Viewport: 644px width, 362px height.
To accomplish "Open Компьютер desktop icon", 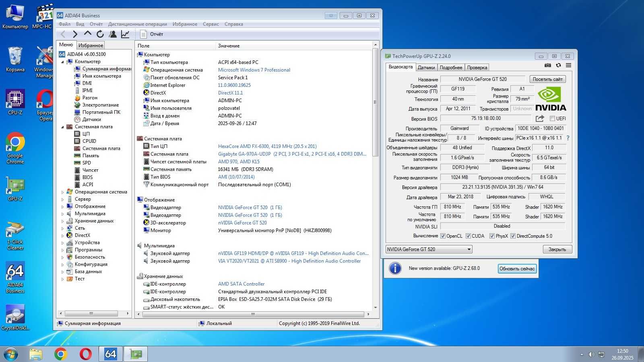I will 15,17.
